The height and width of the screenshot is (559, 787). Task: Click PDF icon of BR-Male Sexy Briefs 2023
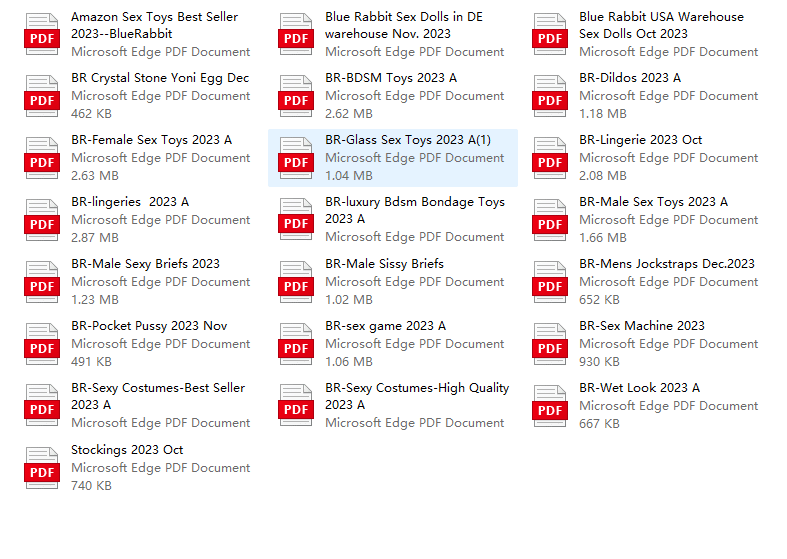[x=42, y=283]
